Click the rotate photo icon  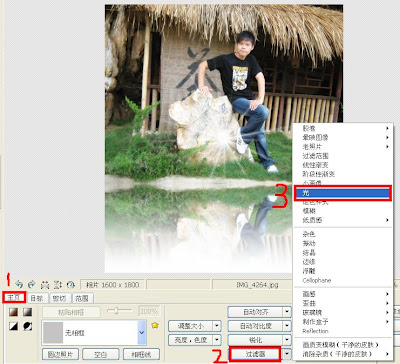point(71,285)
